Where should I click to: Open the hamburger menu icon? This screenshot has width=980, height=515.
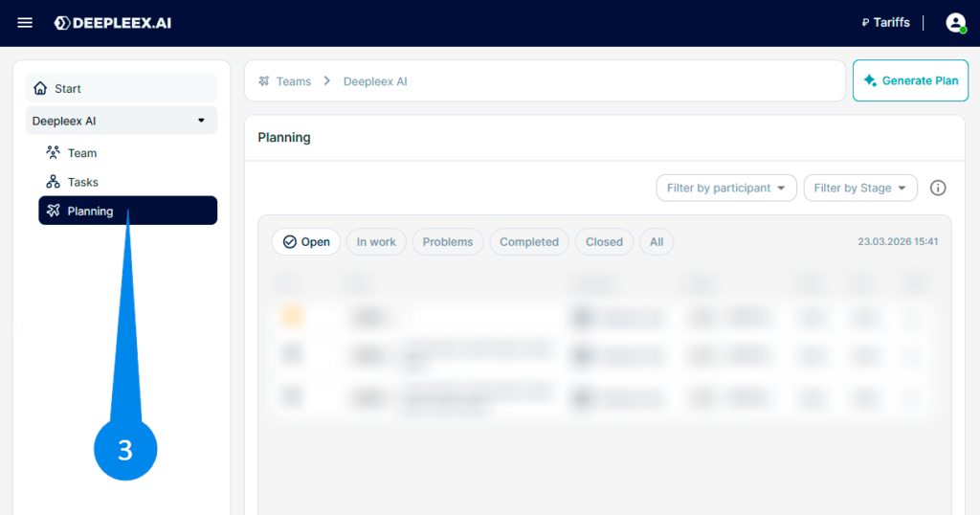[25, 23]
